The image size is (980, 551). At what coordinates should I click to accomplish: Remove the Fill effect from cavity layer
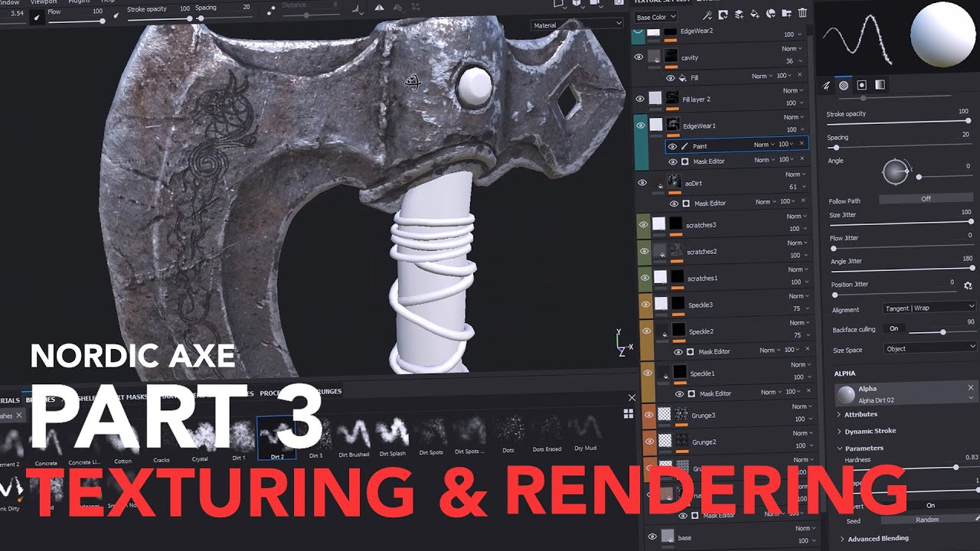point(800,76)
